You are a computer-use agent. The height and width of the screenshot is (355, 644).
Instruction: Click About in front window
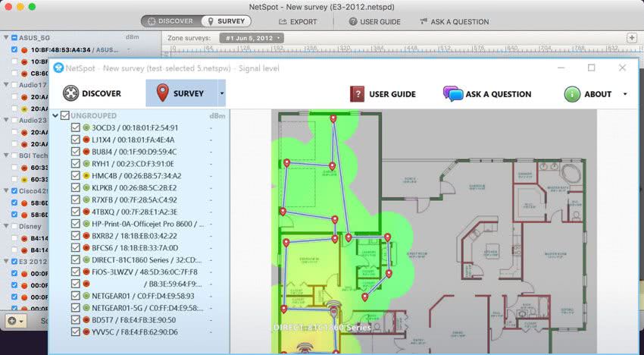point(588,94)
